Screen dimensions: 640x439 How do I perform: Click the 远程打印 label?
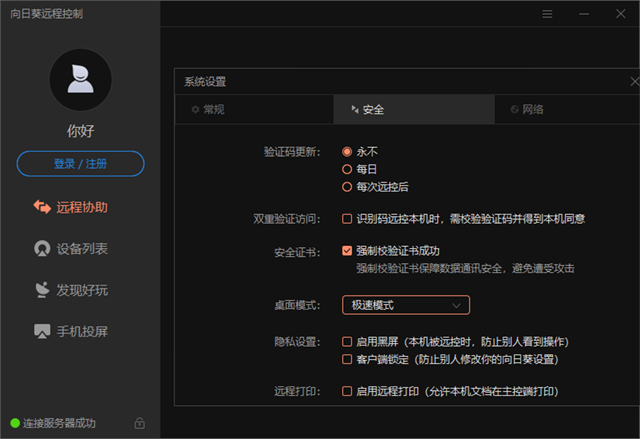click(297, 391)
